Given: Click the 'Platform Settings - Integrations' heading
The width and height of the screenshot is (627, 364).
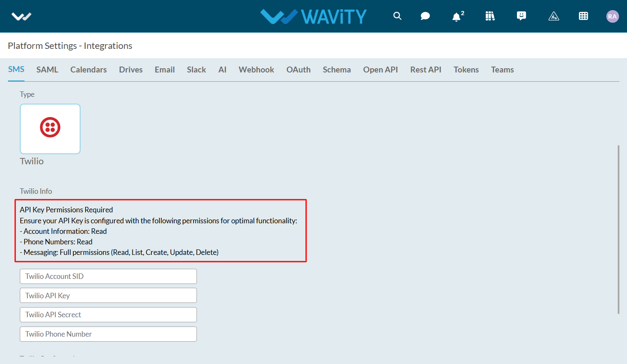Looking at the screenshot, I should [70, 45].
